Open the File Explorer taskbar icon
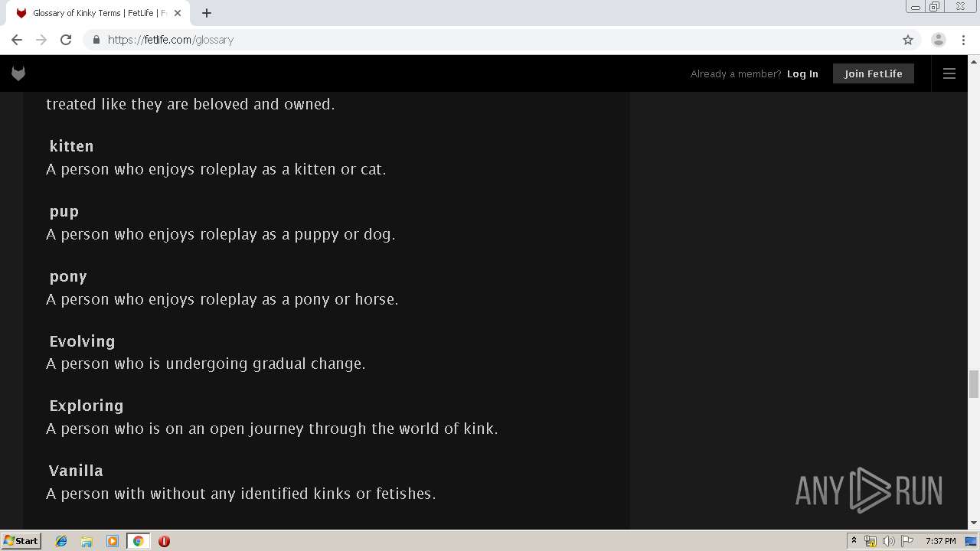980x551 pixels. (x=87, y=541)
